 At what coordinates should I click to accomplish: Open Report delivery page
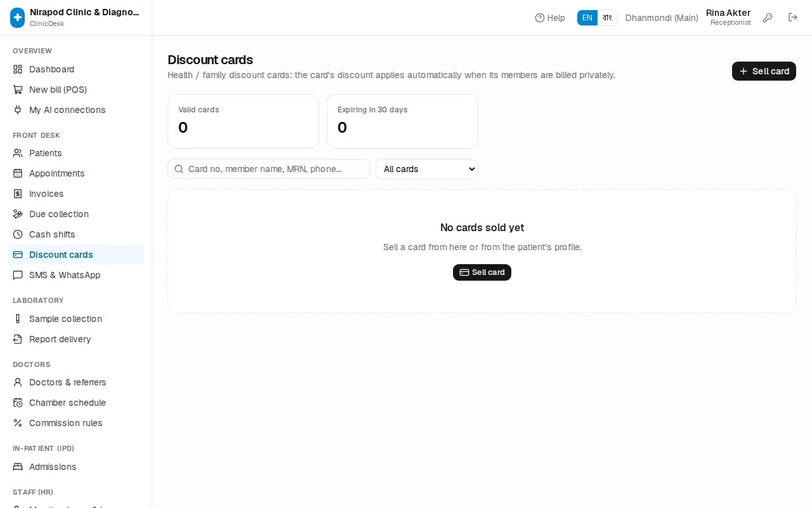[76, 339]
